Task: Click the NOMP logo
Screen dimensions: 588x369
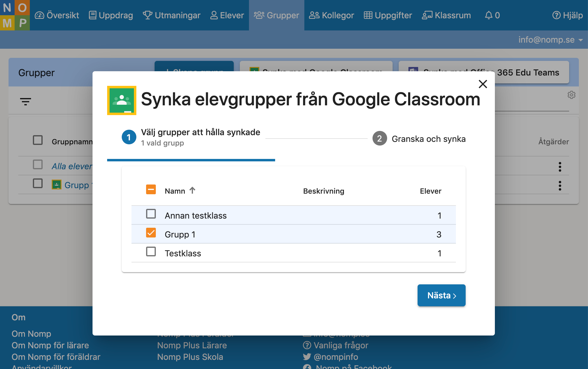Action: click(15, 15)
